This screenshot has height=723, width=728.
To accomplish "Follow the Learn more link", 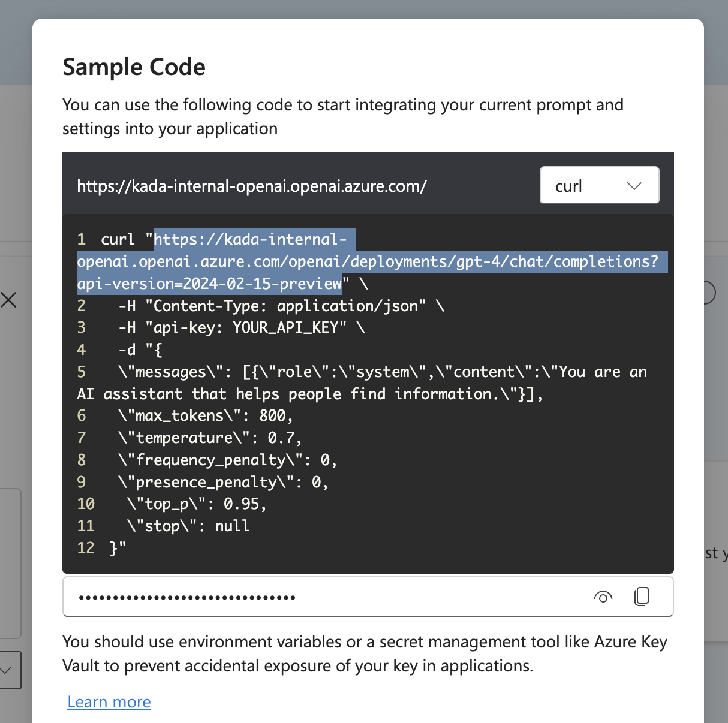I will (109, 701).
